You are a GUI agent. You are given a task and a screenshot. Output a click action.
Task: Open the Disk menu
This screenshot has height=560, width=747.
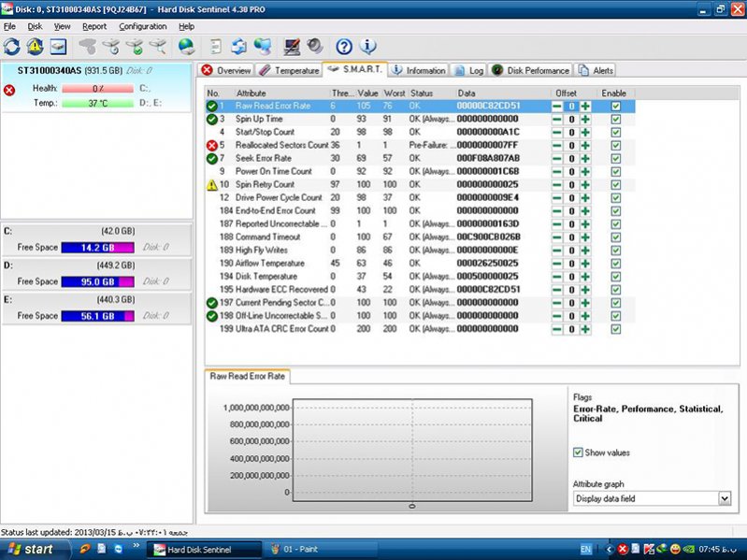click(x=35, y=27)
